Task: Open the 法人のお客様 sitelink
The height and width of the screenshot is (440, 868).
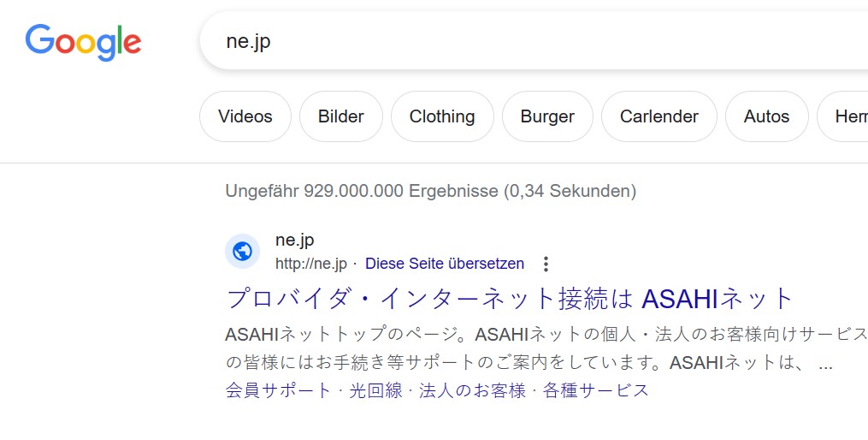Action: coord(472,390)
